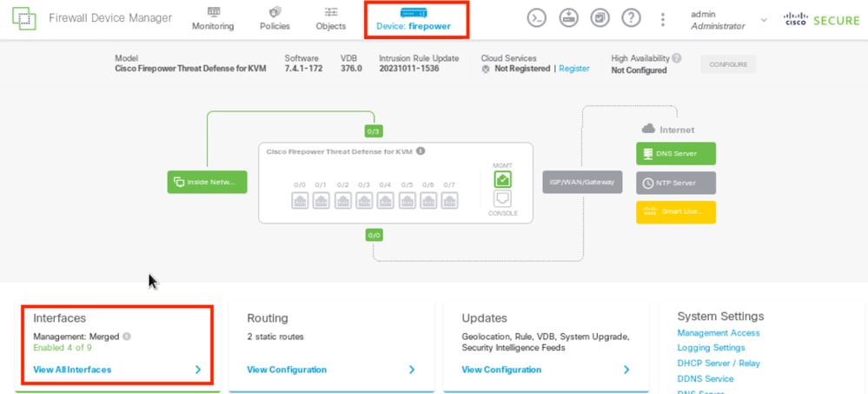Select the 0/6 port icon

coord(427,201)
